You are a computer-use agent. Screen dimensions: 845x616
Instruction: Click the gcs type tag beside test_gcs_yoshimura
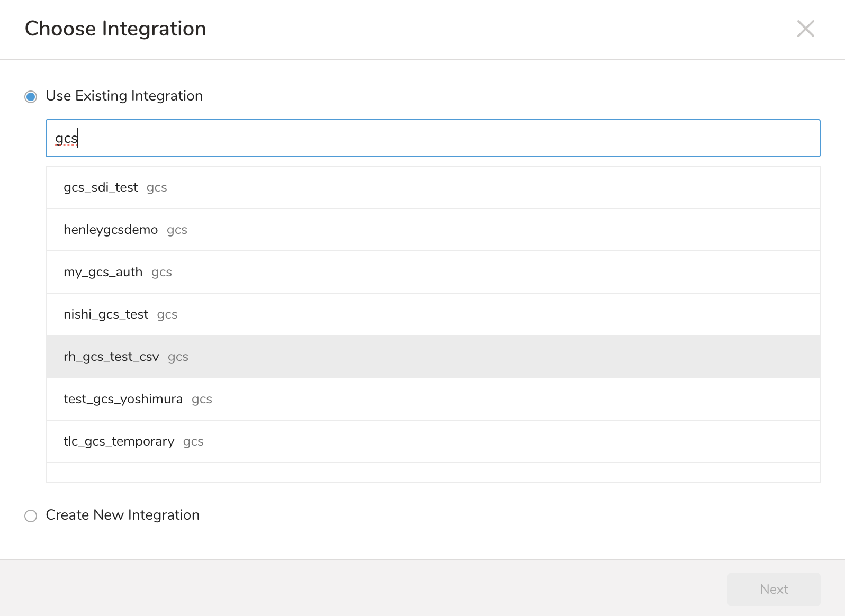click(202, 400)
